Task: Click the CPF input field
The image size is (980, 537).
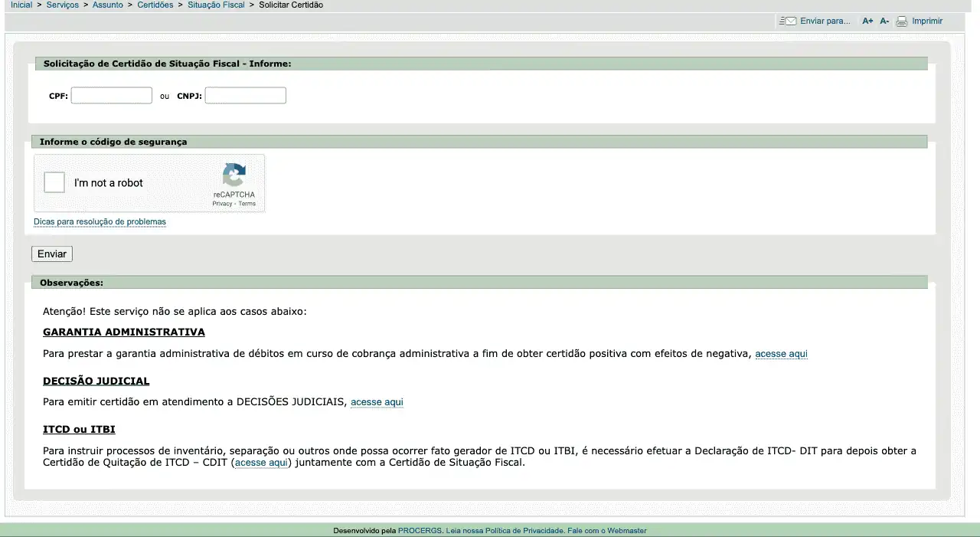Action: click(x=112, y=96)
